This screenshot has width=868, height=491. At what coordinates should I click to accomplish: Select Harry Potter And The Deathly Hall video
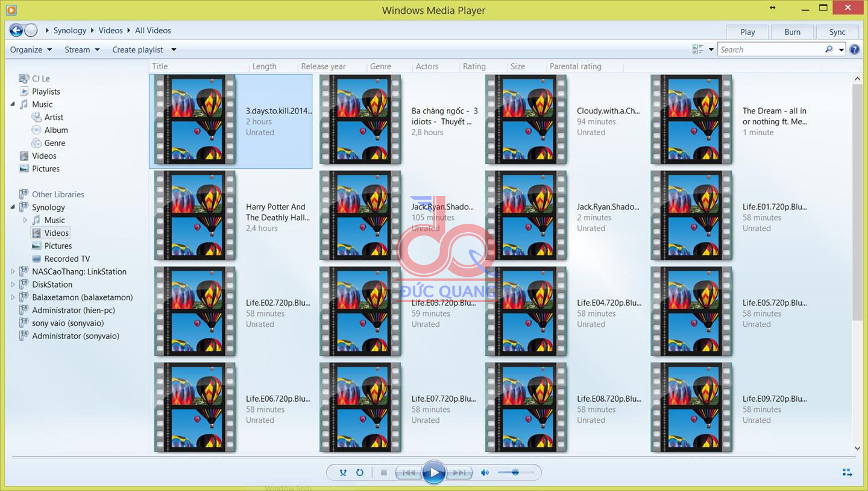coord(195,215)
